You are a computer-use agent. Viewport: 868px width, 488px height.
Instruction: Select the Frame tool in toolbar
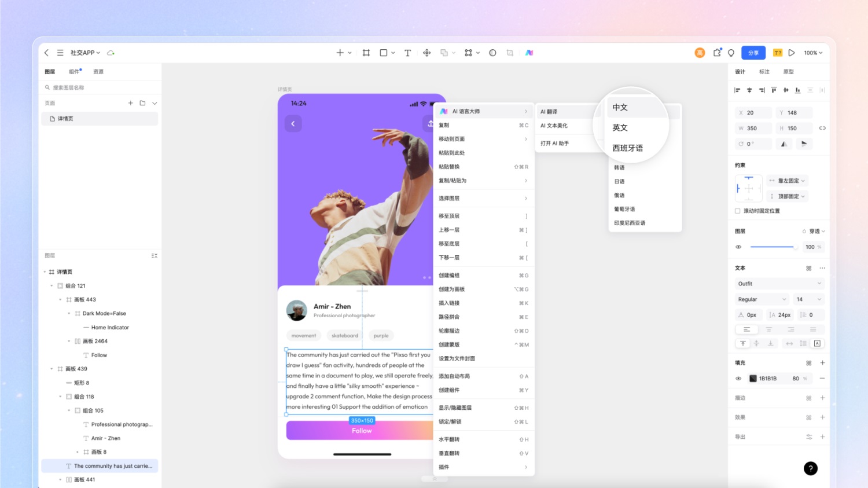(x=366, y=53)
